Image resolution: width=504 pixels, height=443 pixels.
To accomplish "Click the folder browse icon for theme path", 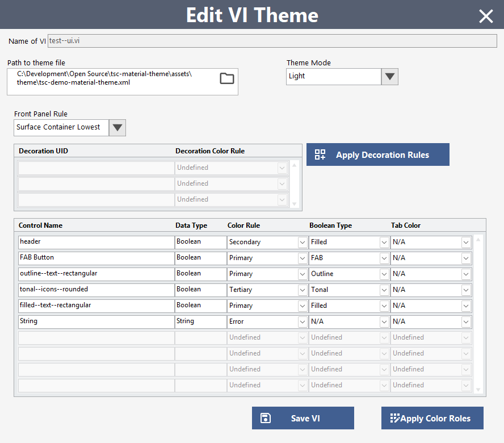I will point(227,78).
